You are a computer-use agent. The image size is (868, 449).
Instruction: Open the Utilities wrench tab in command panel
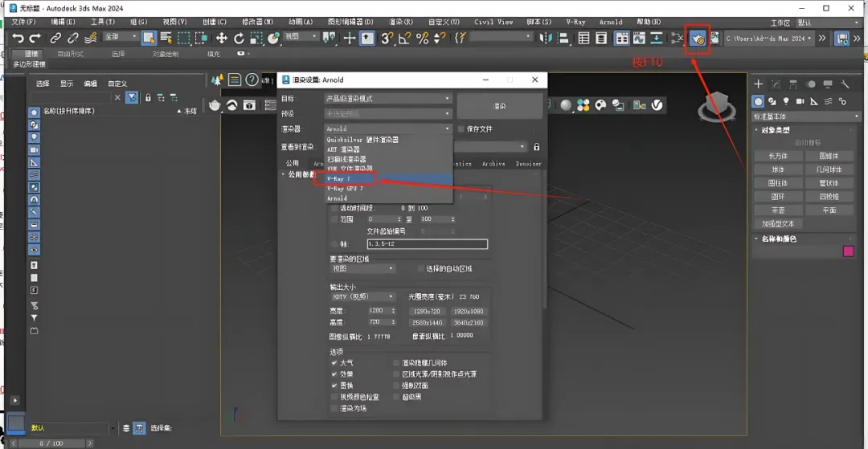[x=845, y=84]
